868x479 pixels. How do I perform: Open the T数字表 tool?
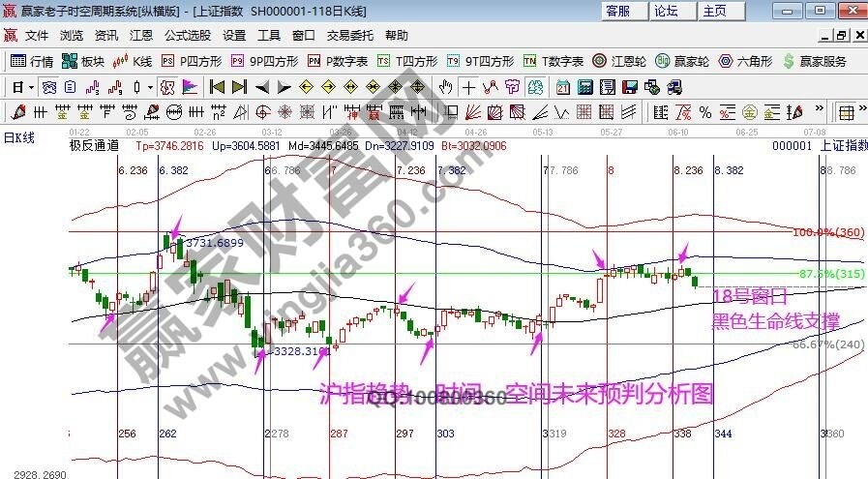point(553,61)
